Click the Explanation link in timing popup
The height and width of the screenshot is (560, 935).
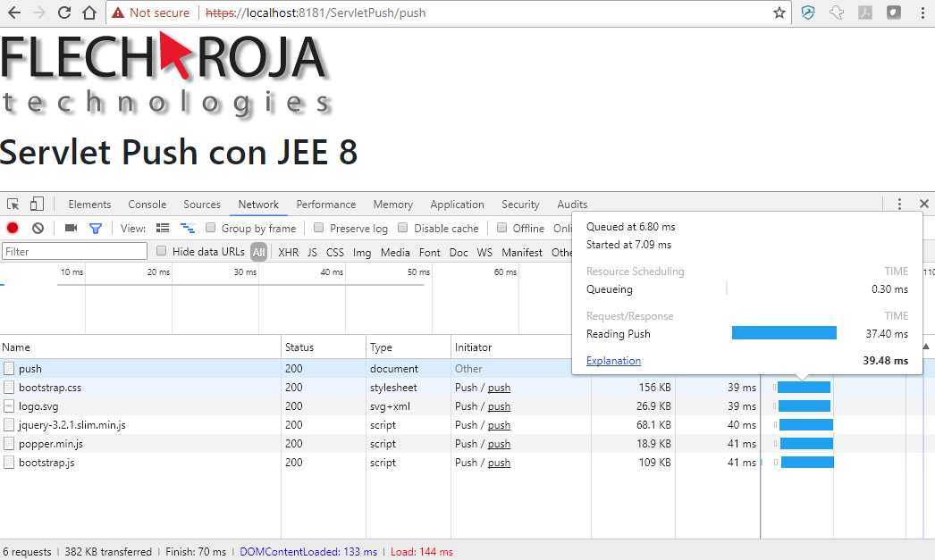(613, 361)
